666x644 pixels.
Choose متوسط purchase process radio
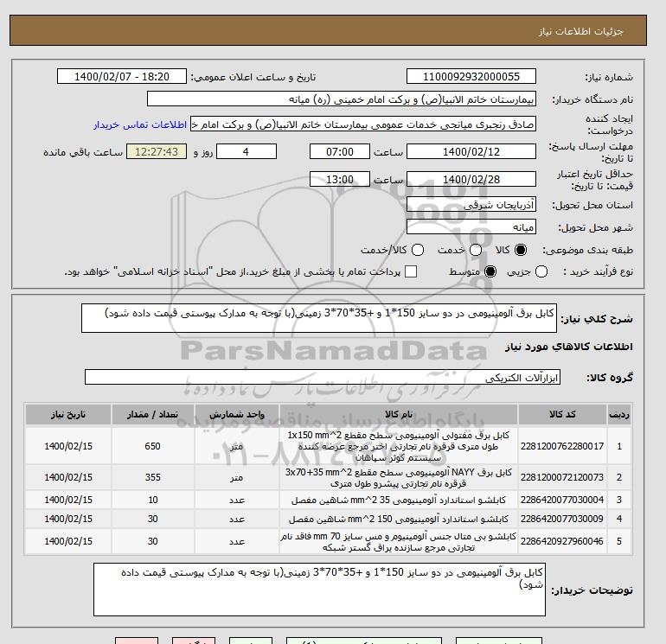click(490, 271)
